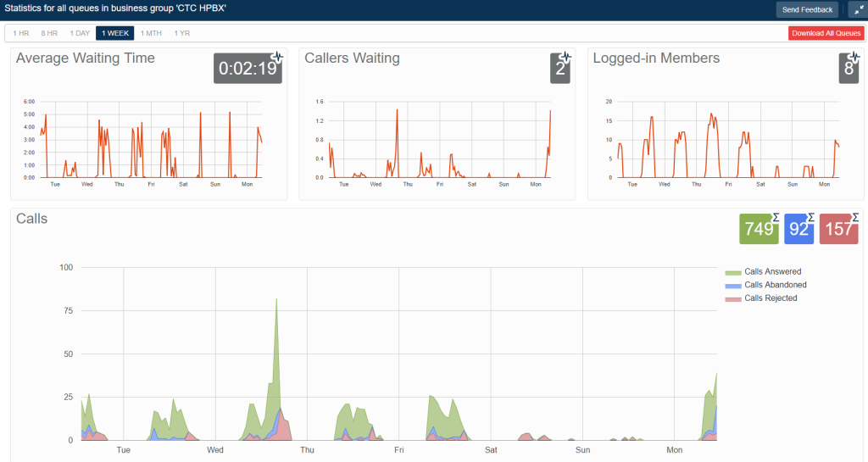
Task: Download All Queues
Action: point(826,33)
